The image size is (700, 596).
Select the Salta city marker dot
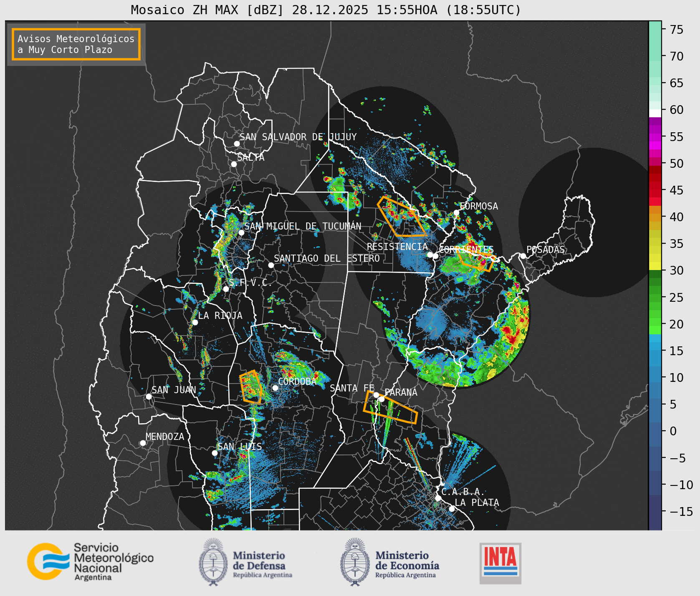coord(234,164)
